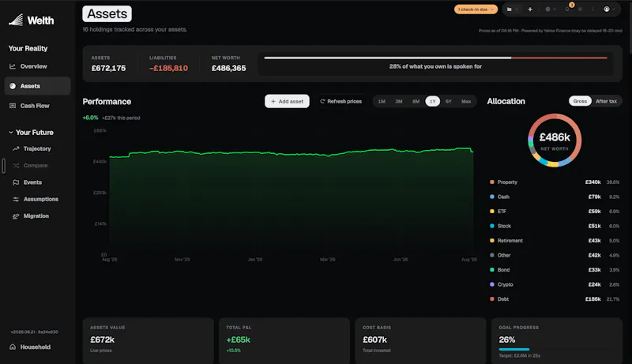Click the Trajectory chart-line icon
The image size is (632, 364).
click(x=16, y=148)
